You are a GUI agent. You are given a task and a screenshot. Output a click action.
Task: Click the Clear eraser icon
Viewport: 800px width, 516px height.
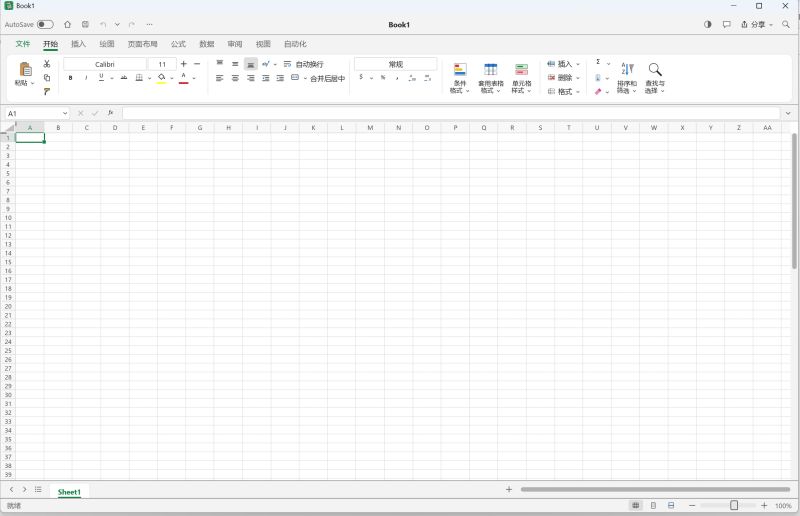598,91
